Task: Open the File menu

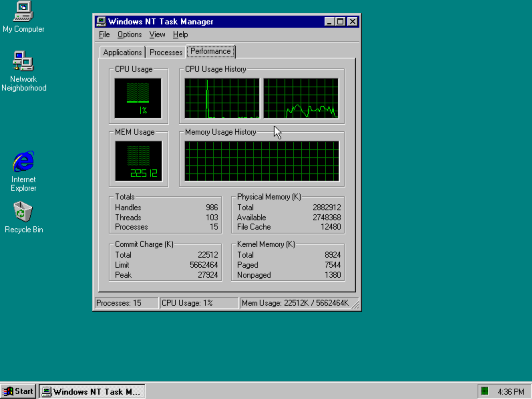Action: coord(104,34)
